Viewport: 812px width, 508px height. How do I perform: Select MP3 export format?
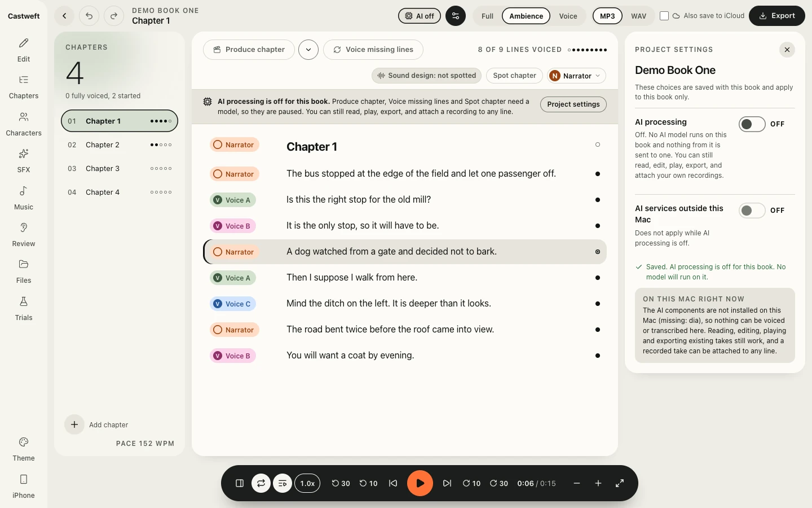pos(607,16)
